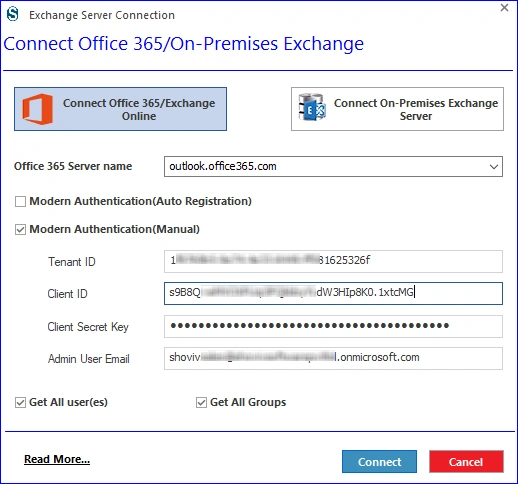Enable Modern Authentication (Auto Registration) checkbox
The height and width of the screenshot is (484, 518).
[x=20, y=201]
